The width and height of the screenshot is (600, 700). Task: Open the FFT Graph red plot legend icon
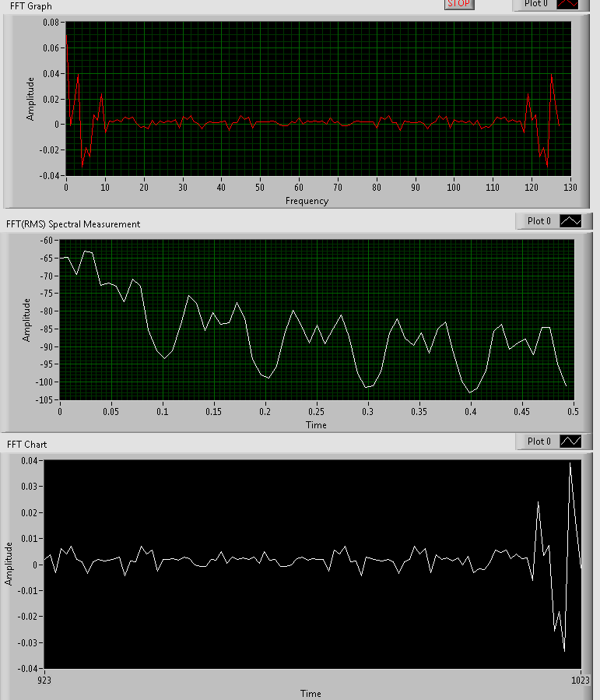[x=568, y=4]
